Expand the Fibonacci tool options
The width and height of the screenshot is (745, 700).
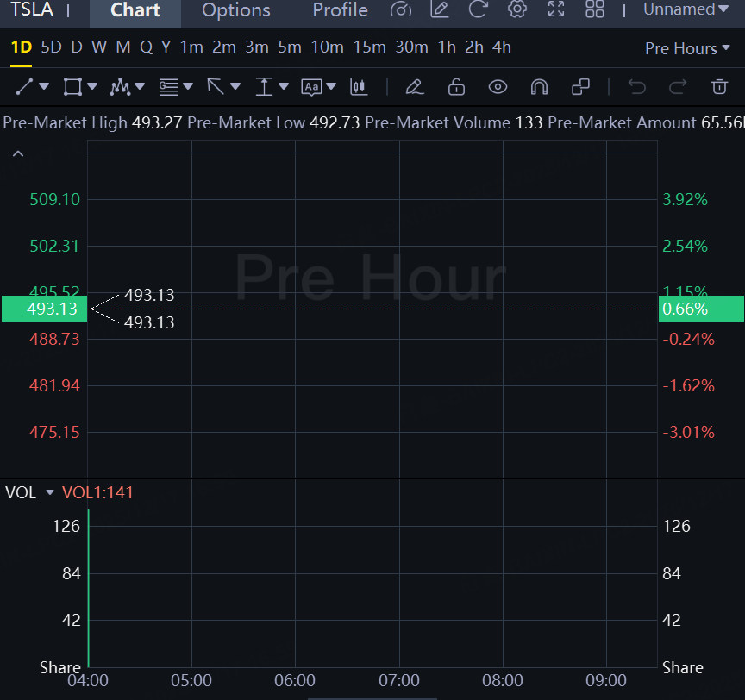pos(188,86)
